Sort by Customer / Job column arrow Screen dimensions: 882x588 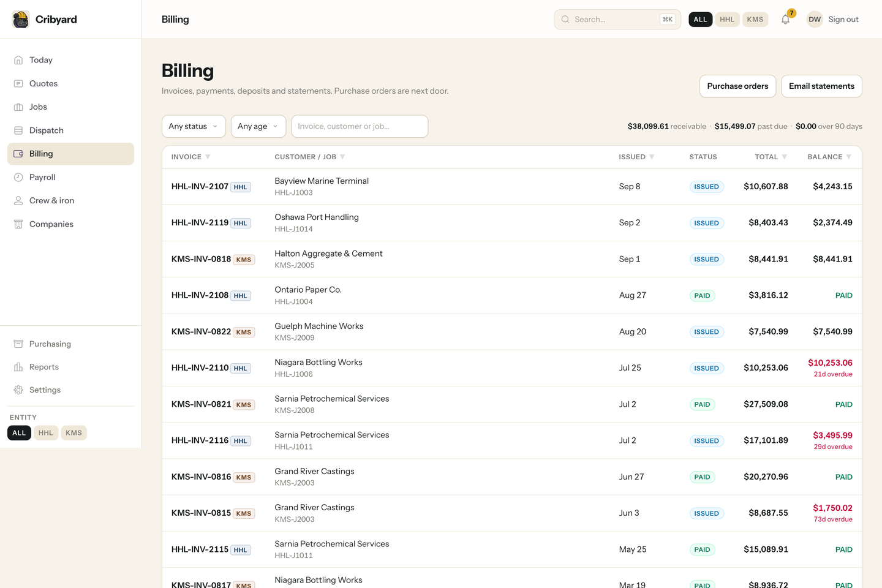pyautogui.click(x=342, y=157)
